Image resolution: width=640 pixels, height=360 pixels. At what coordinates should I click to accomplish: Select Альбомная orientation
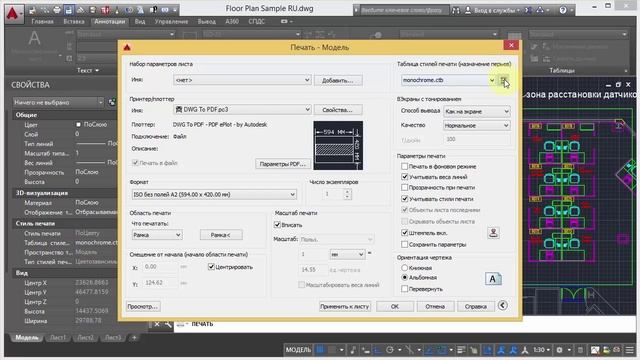click(x=404, y=278)
